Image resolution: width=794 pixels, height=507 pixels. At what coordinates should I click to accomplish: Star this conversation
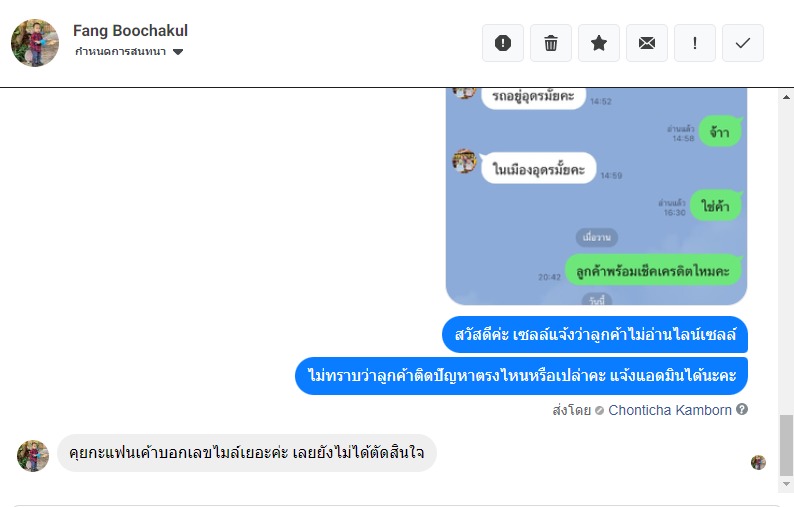pos(599,43)
